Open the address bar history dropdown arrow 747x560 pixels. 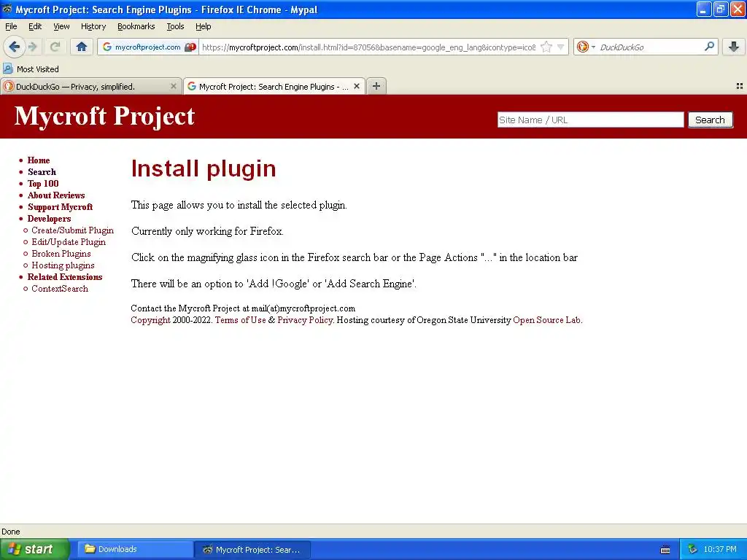coord(561,47)
